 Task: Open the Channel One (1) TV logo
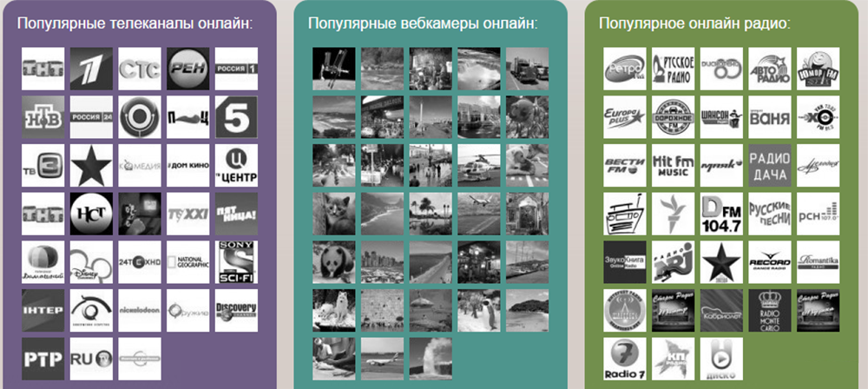91,68
